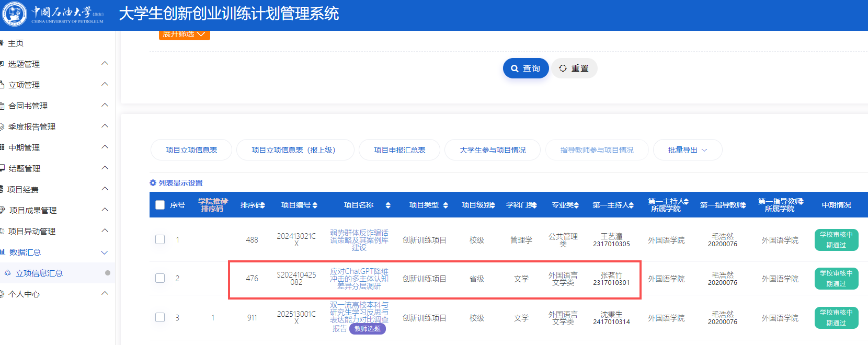
Task: Click the 项目立项信息表 button
Action: [x=191, y=150]
